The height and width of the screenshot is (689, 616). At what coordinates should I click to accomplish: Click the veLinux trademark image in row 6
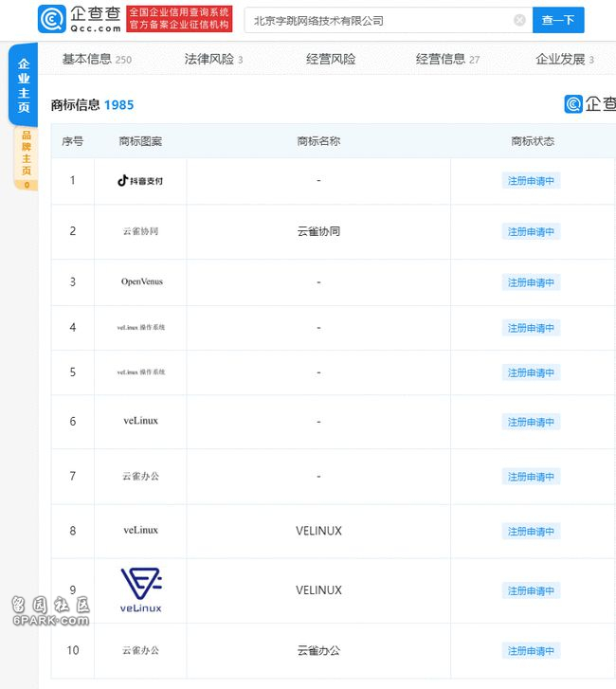140,421
